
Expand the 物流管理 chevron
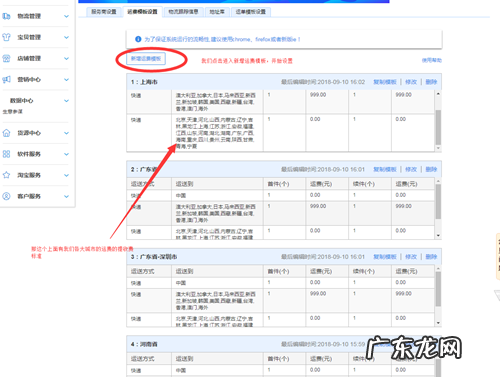point(66,16)
